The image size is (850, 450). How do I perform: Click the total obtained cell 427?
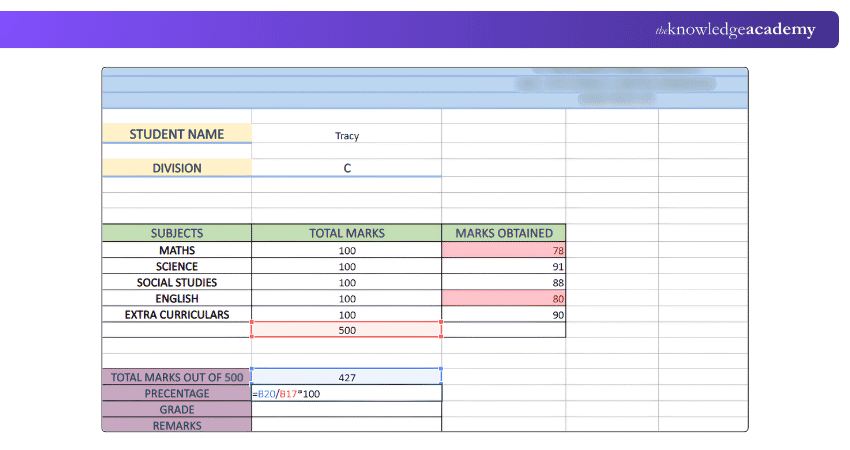pyautogui.click(x=346, y=377)
